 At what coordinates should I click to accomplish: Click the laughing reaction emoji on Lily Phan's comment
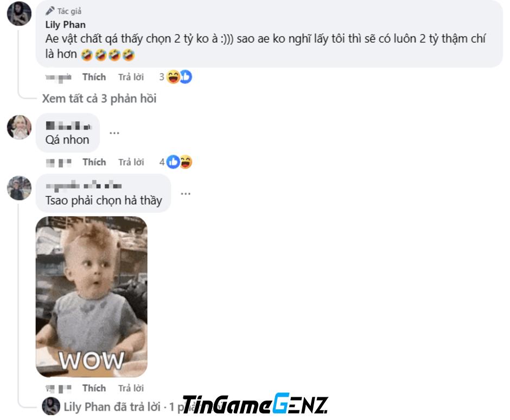click(173, 77)
